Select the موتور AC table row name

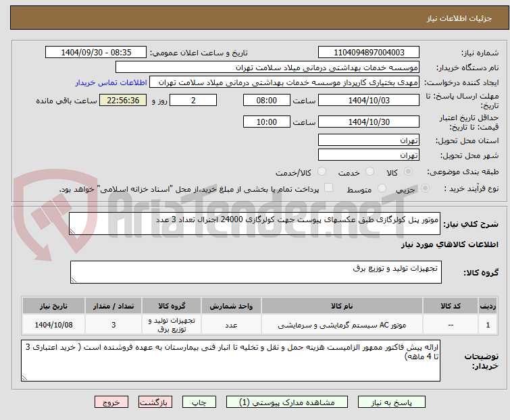click(x=342, y=325)
